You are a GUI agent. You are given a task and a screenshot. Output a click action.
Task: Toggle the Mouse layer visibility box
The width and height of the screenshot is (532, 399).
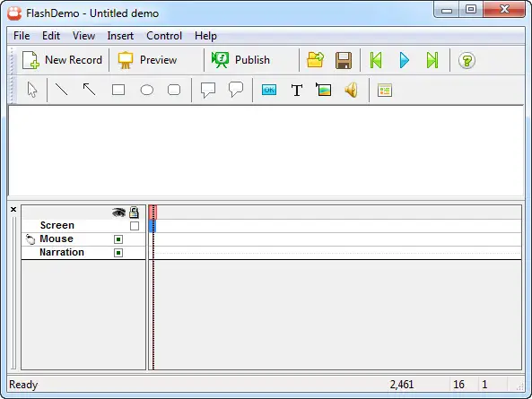[x=118, y=239]
